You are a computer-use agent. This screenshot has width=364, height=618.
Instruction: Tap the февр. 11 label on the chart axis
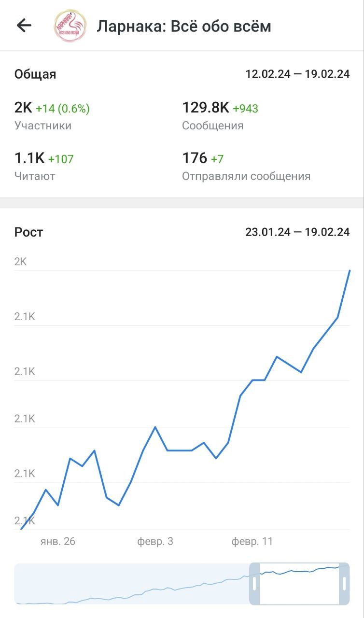point(252,541)
